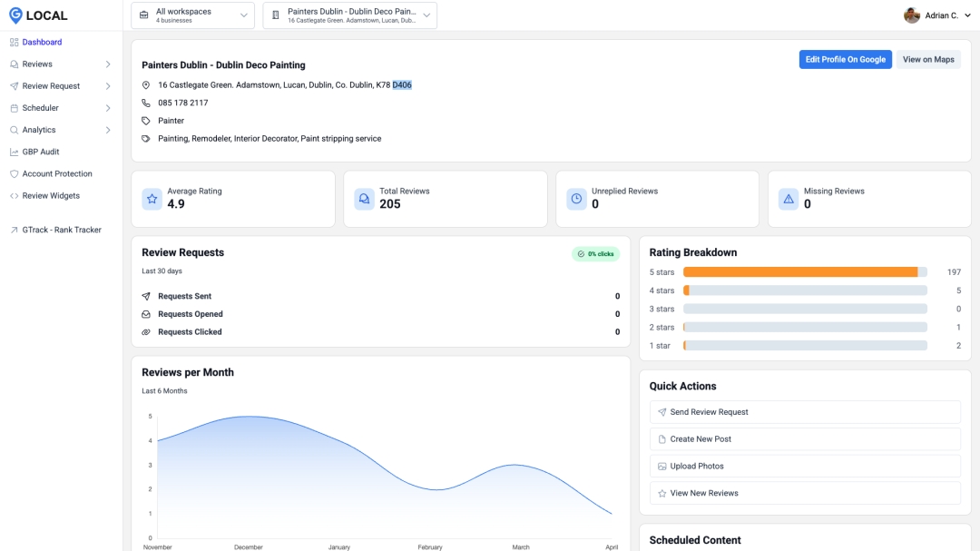Viewport: 980px width, 551px height.
Task: Expand the Reviews sidebar submenu
Action: [x=108, y=64]
